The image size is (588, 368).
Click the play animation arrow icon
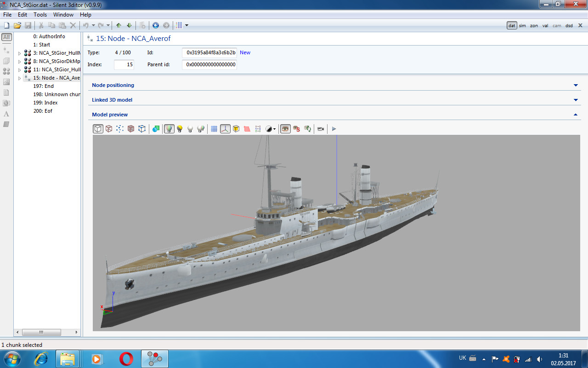(334, 129)
